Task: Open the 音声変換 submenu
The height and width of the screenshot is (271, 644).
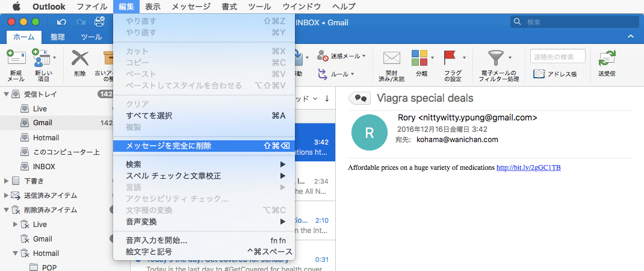Action: tap(204, 222)
